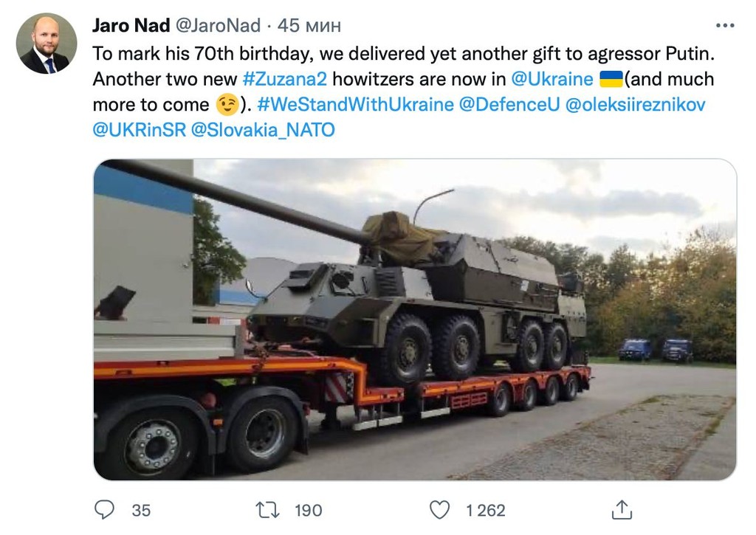Visit the @UKRinSR account link
Viewport: 756px width, 535px height.
point(139,130)
